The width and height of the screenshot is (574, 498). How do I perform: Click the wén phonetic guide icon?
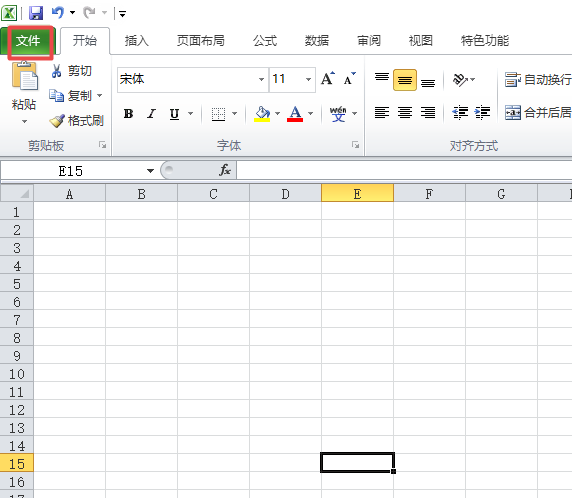point(338,114)
